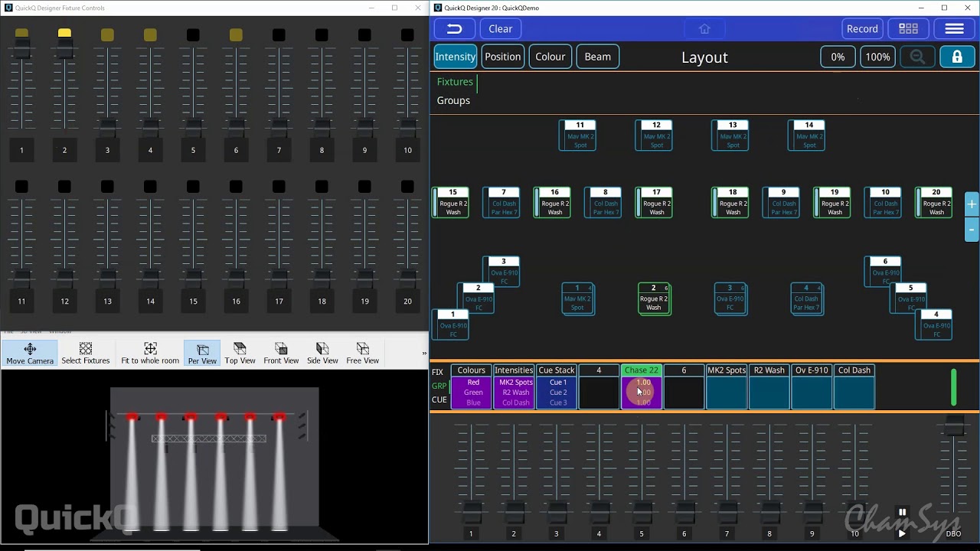Switch to the Intensity tab
The image size is (980, 551).
(x=456, y=57)
